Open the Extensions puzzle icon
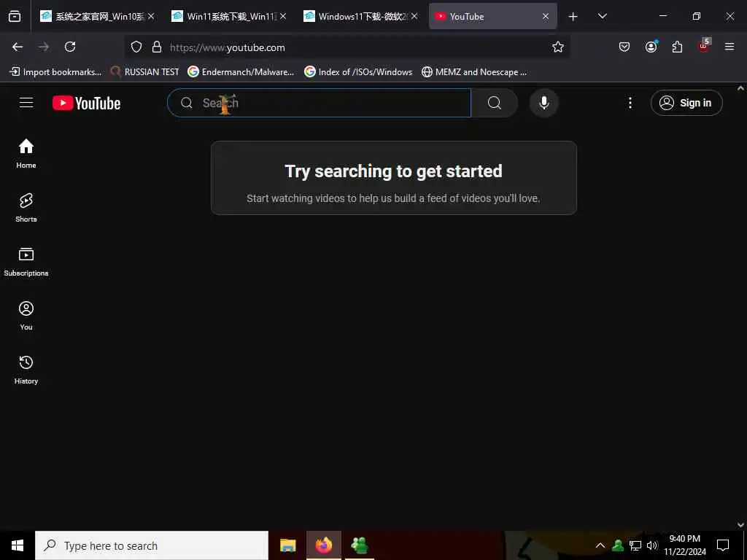Screen dimensions: 747x560 tap(677, 47)
